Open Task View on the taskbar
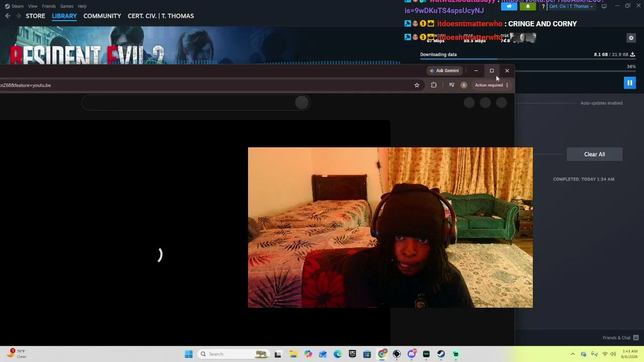This screenshot has width=644, height=362. pyautogui.click(x=278, y=354)
